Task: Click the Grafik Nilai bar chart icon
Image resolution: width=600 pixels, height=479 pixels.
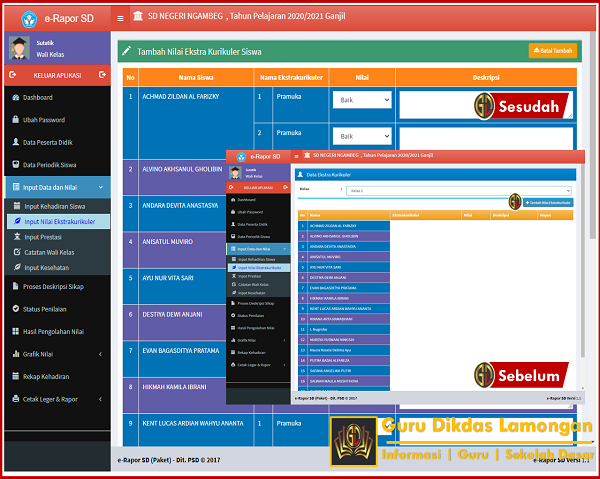Action: tap(16, 354)
